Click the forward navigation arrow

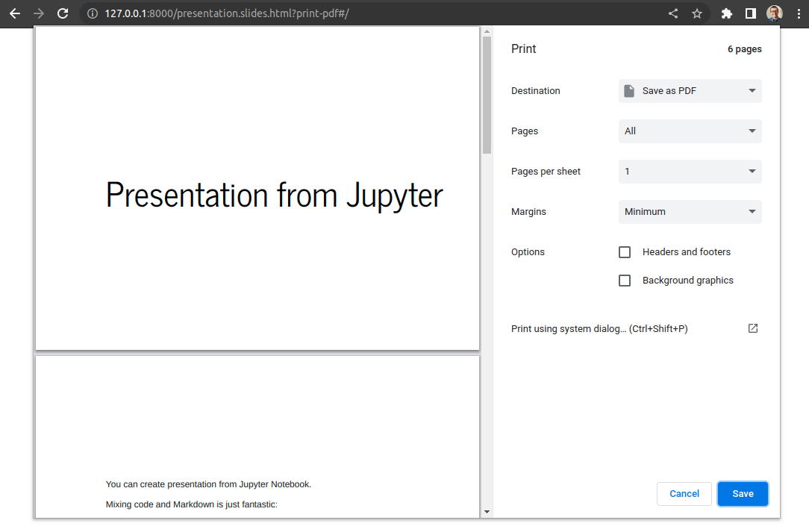39,13
